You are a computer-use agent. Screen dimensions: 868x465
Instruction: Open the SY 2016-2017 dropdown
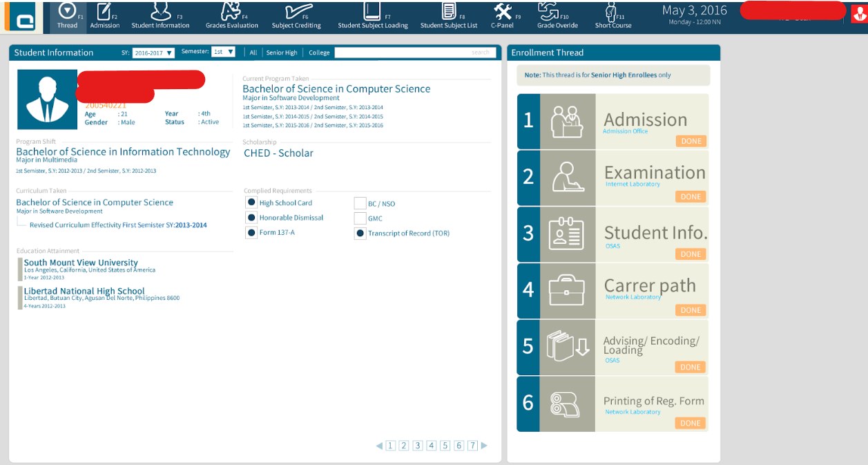pyautogui.click(x=153, y=53)
